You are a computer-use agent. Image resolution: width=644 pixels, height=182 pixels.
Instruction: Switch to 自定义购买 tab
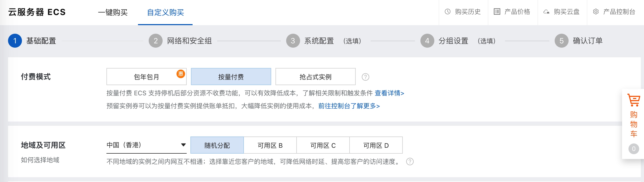coord(166,12)
